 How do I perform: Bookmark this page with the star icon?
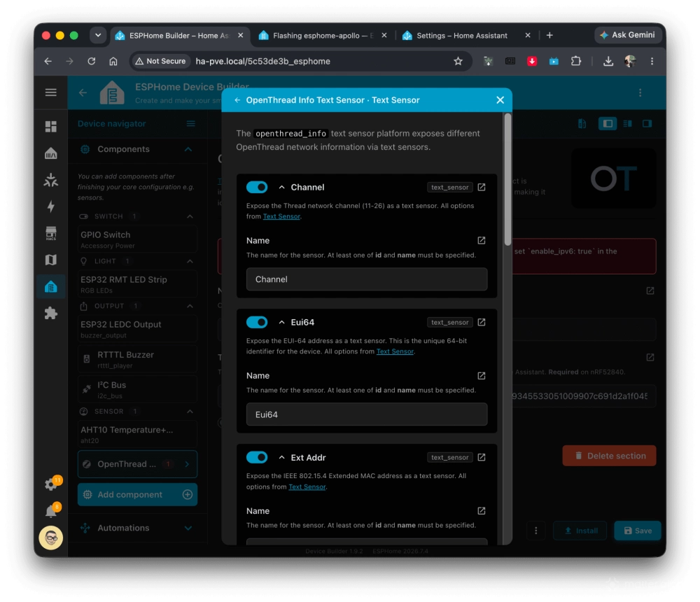pyautogui.click(x=458, y=61)
